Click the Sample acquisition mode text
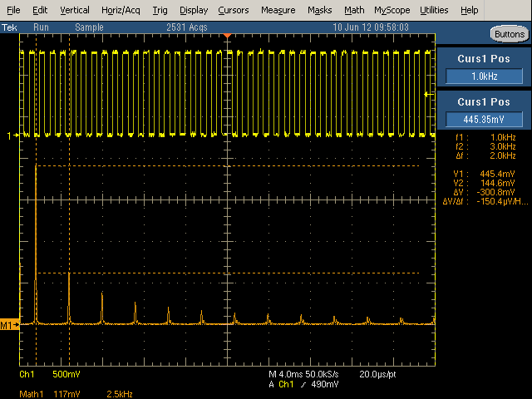This screenshot has height=399, width=532. point(89,27)
